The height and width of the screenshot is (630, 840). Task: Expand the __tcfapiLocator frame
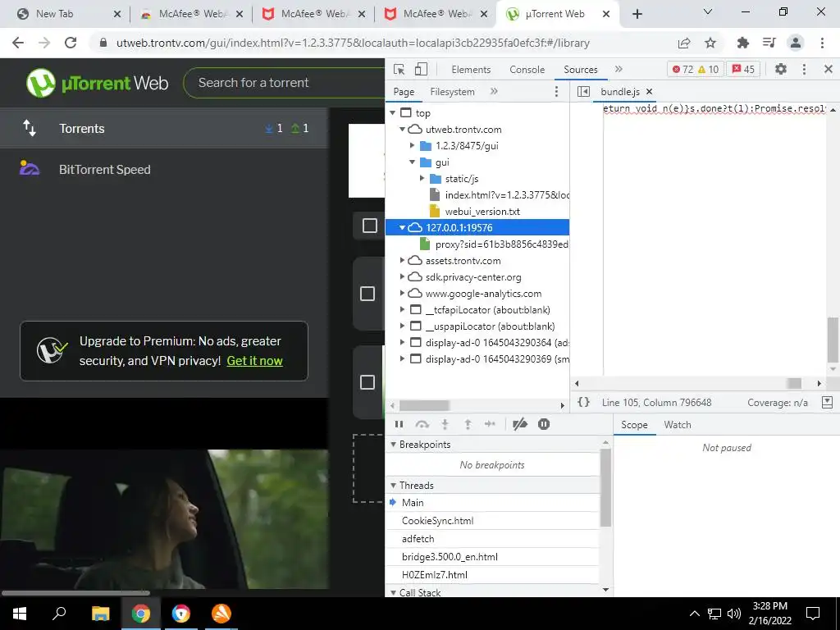click(x=402, y=309)
